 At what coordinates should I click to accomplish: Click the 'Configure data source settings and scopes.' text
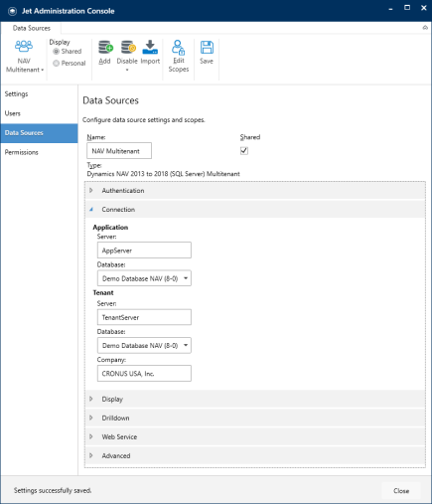[144, 120]
